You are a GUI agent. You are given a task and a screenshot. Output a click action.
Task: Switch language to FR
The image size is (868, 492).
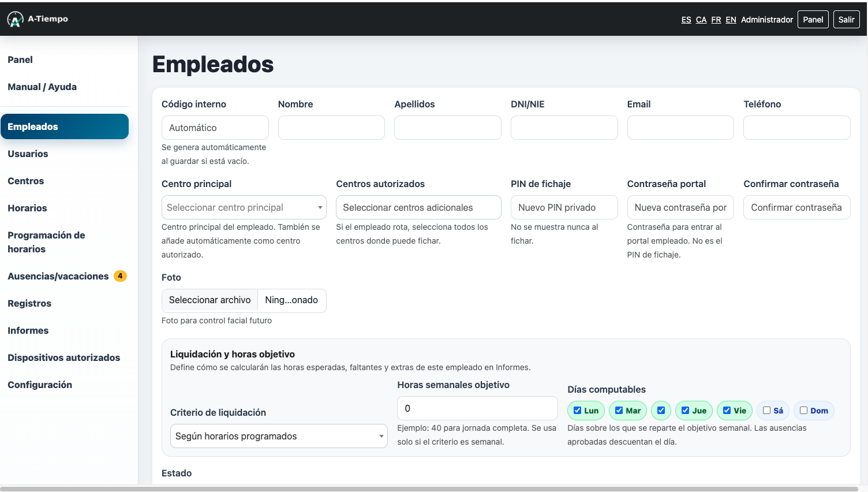[x=716, y=20]
